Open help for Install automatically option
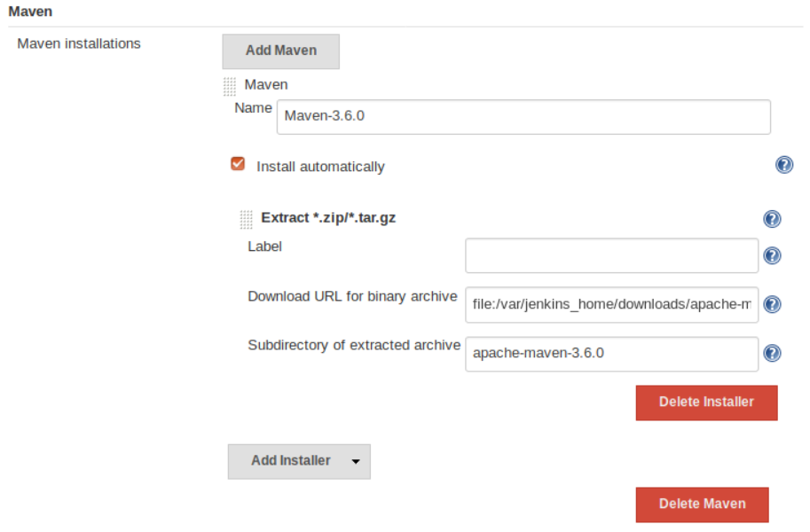This screenshot has width=810, height=532. click(783, 165)
